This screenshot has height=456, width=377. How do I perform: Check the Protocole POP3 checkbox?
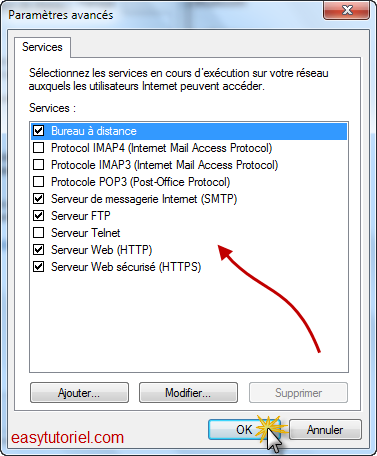pos(39,182)
